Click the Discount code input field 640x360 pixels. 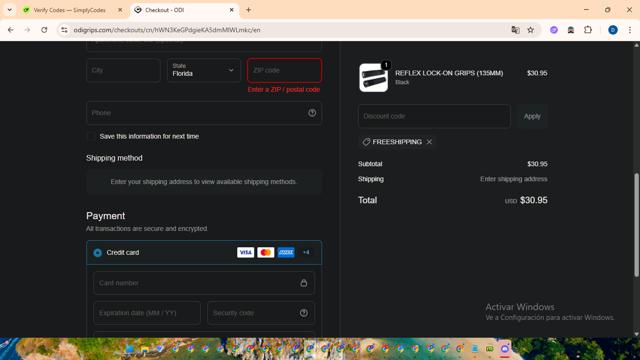tap(434, 116)
